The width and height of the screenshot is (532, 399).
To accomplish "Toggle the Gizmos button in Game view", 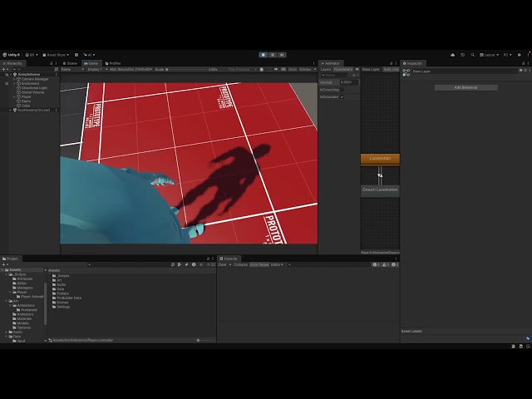I will click(x=305, y=69).
